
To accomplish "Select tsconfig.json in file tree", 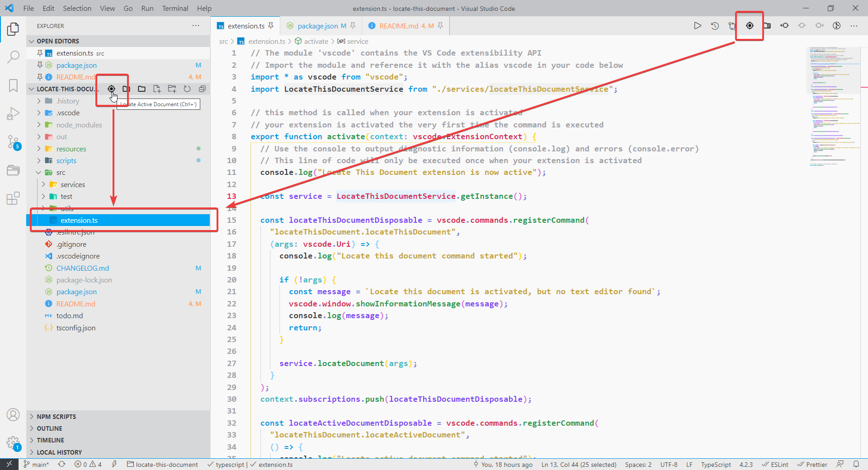I will point(118,328).
